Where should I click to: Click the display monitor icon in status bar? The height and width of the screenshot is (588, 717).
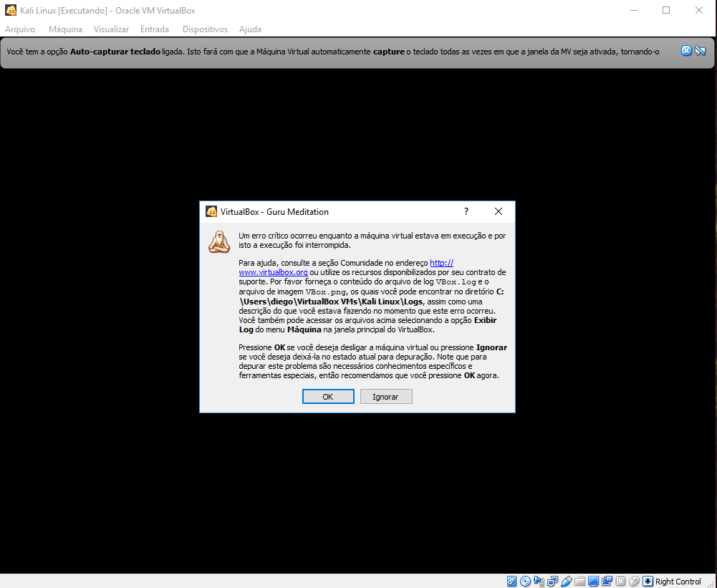click(593, 581)
